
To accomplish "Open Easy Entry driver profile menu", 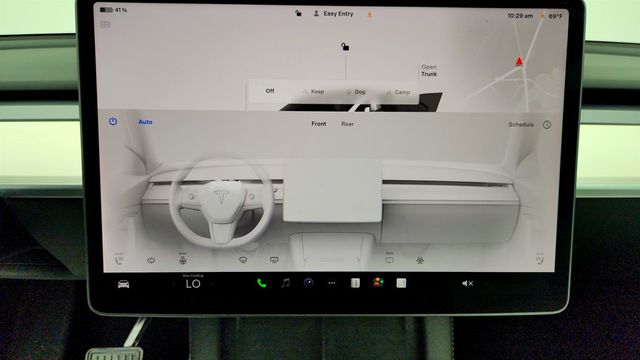I will coord(333,13).
